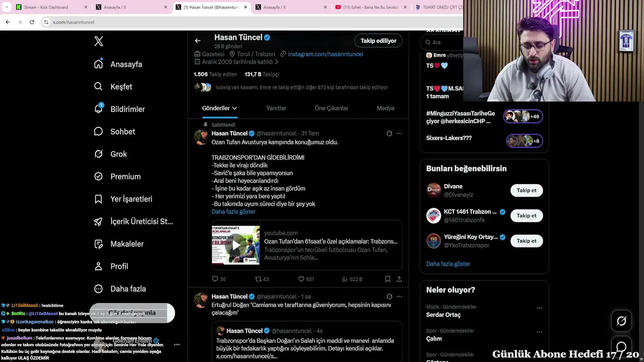Switch to Stream - Kick Dashboard browser tab

point(52,7)
